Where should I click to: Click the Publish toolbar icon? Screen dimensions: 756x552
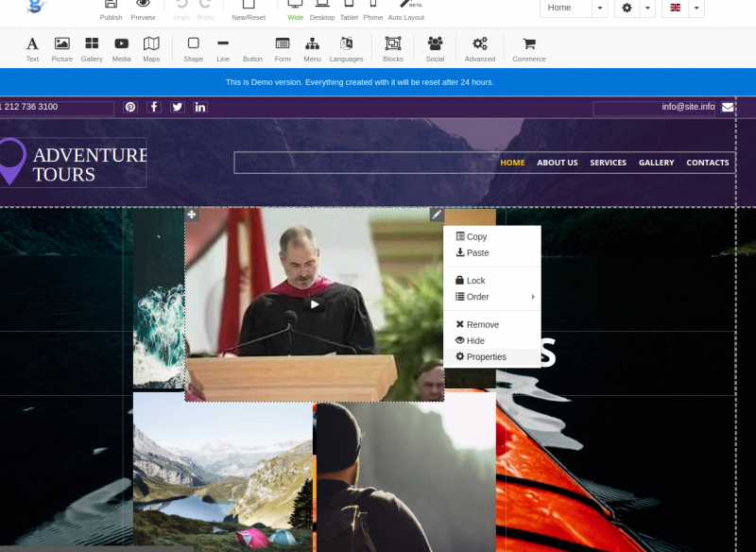click(x=111, y=9)
